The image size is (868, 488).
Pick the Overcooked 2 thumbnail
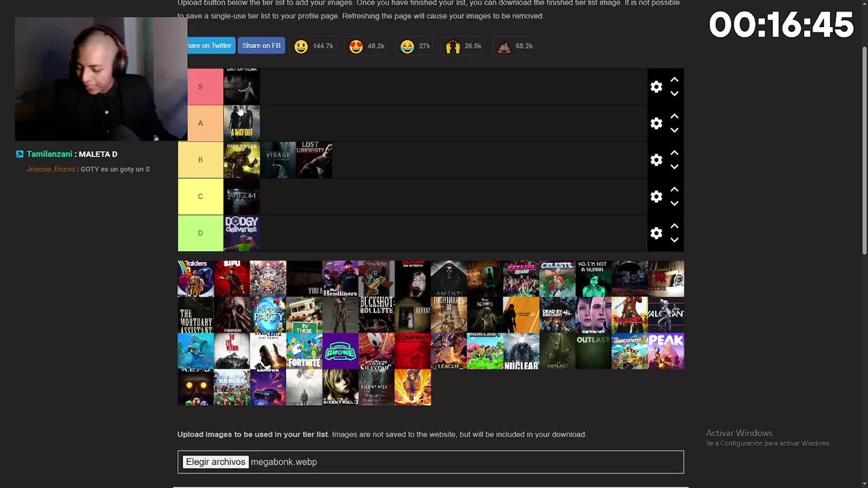[630, 351]
